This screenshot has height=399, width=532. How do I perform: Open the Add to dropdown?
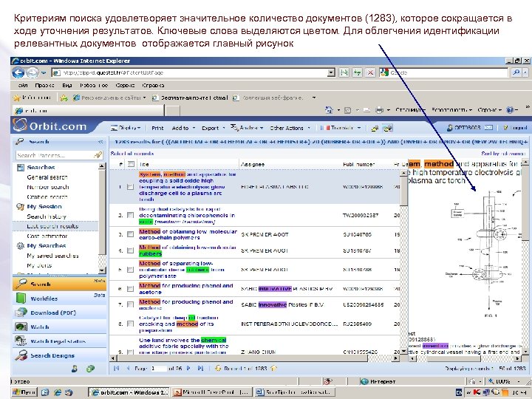(183, 128)
